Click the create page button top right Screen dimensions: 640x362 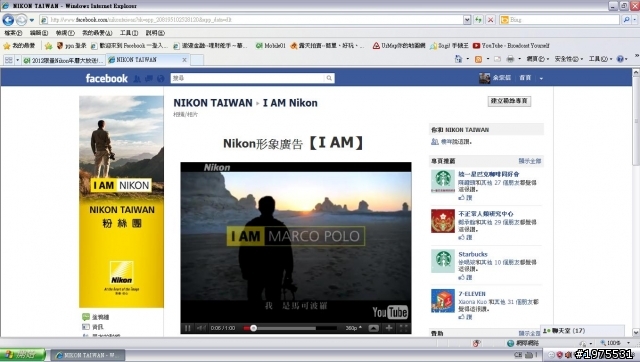tap(509, 101)
